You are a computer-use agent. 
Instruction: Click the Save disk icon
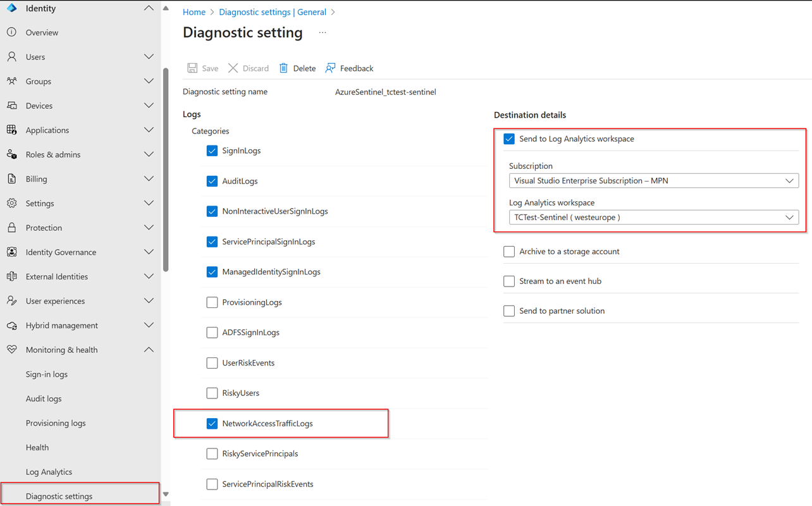(192, 68)
